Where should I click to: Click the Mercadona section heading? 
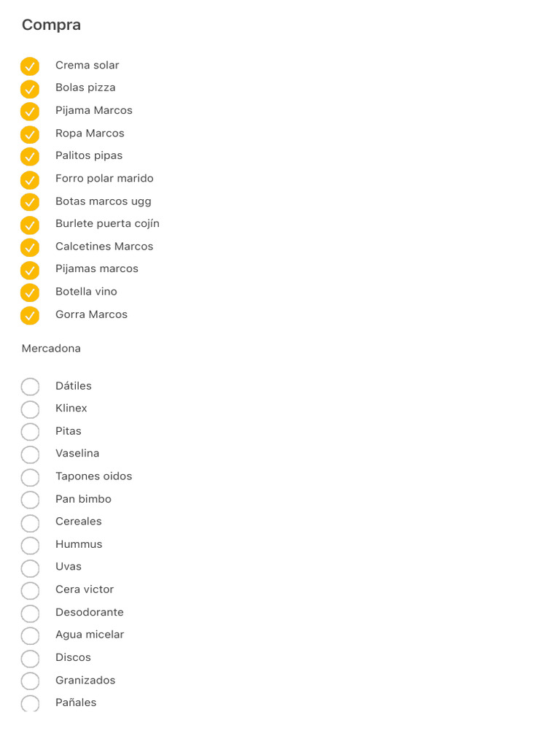point(51,349)
